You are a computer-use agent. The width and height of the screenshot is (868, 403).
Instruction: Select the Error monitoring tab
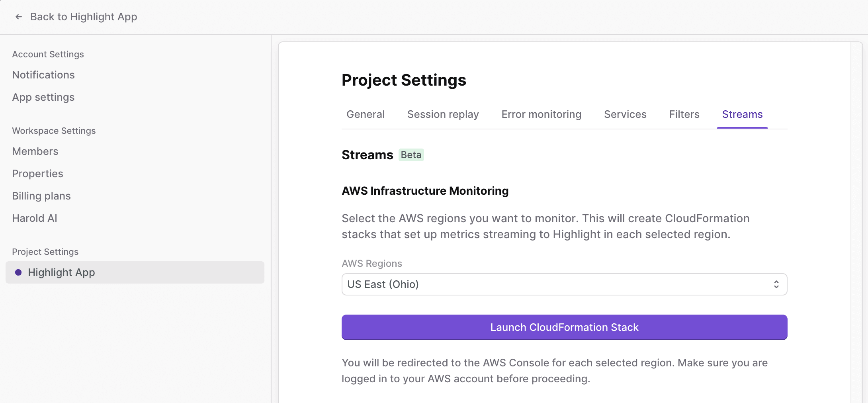[541, 114]
